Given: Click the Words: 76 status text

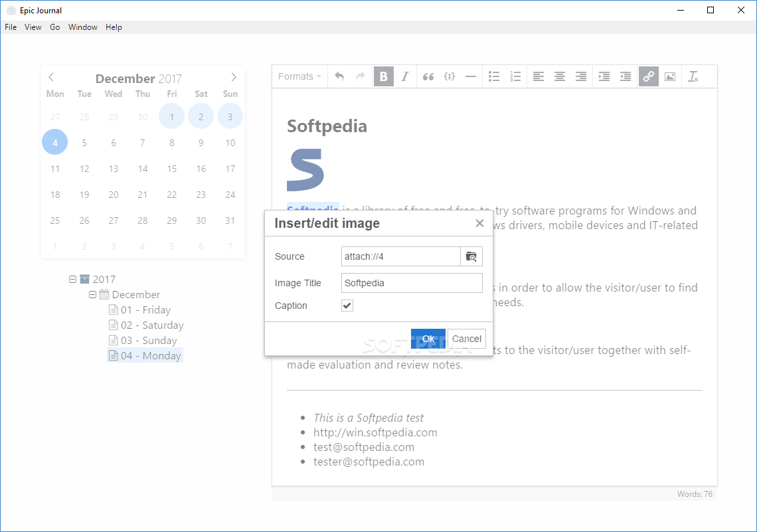Looking at the screenshot, I should pos(694,494).
